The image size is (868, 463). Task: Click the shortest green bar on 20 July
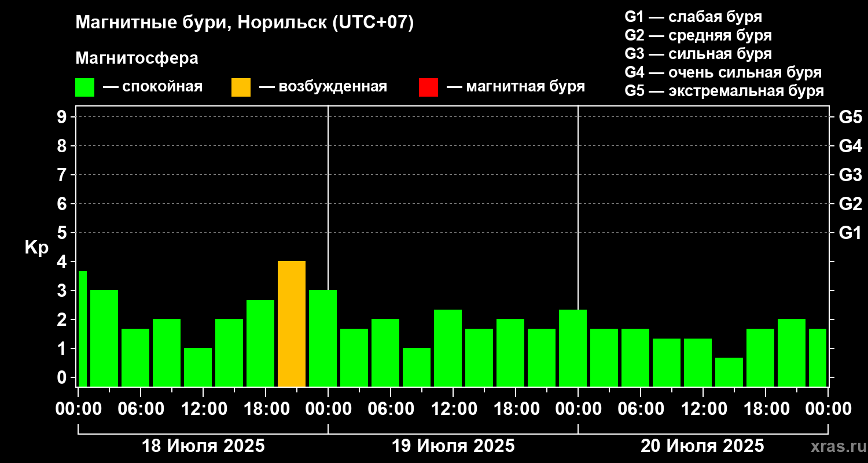point(729,372)
